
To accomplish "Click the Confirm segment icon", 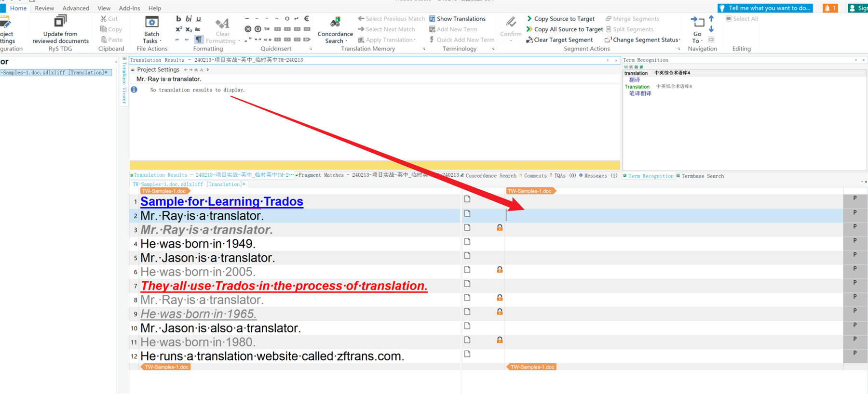I will point(511,22).
